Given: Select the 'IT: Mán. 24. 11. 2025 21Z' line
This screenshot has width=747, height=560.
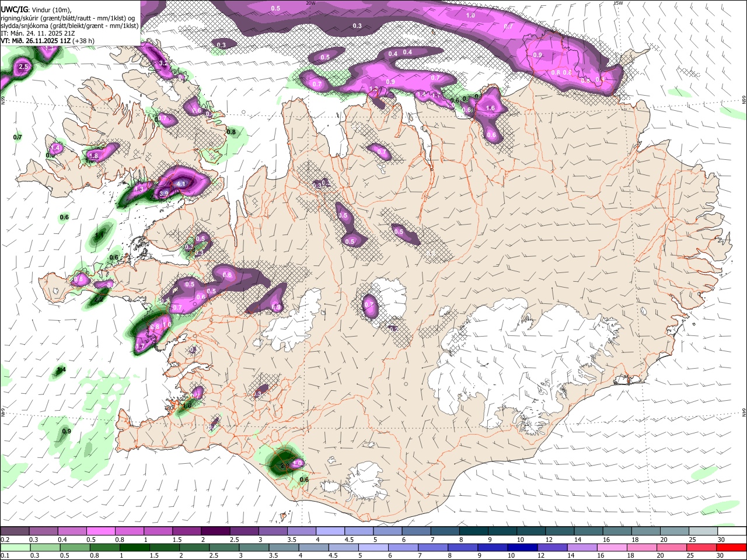Looking at the screenshot, I should (x=38, y=33).
